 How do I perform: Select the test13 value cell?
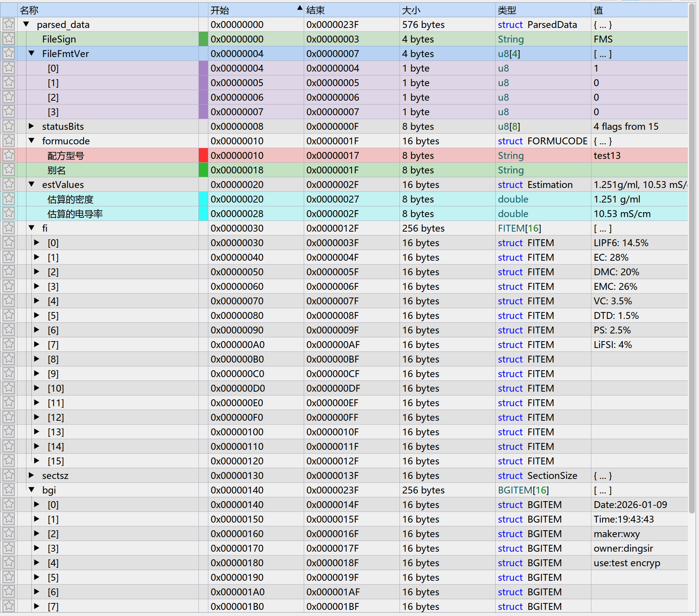(x=639, y=155)
